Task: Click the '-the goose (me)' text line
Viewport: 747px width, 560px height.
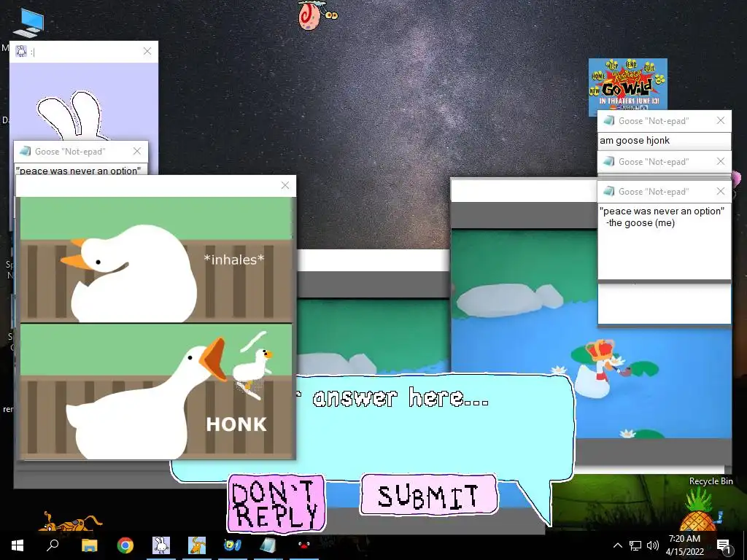Action: (640, 223)
